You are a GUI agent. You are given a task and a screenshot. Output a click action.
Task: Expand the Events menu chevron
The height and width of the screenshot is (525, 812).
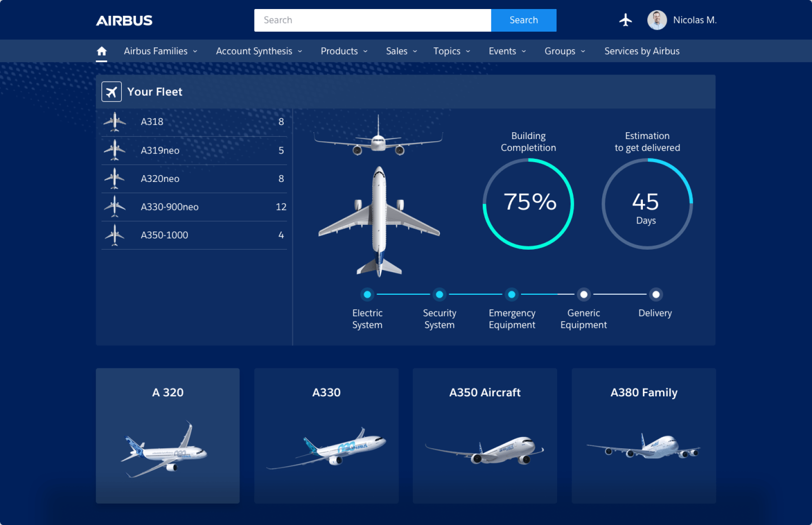(524, 51)
